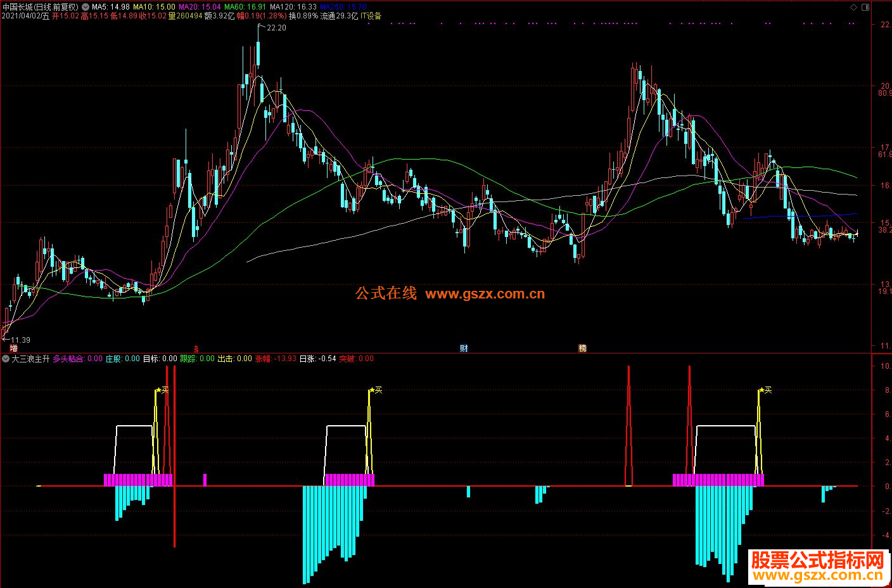
Task: Click the IT设备 sector label
Action: point(371,16)
